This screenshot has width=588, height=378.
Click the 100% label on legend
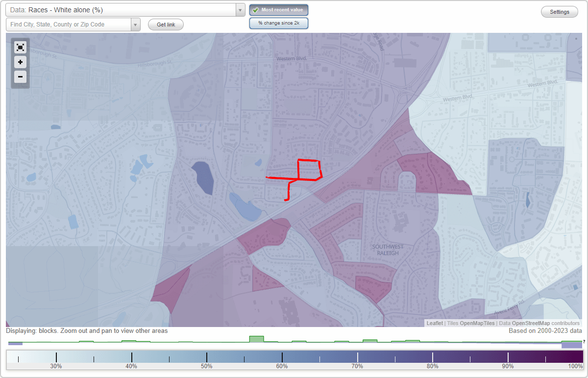(x=576, y=366)
